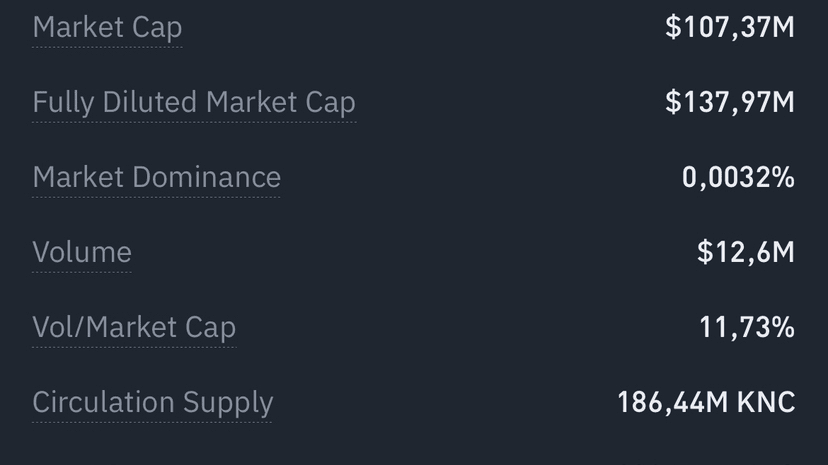Click the 186,44M KNC supply value

pos(706,402)
